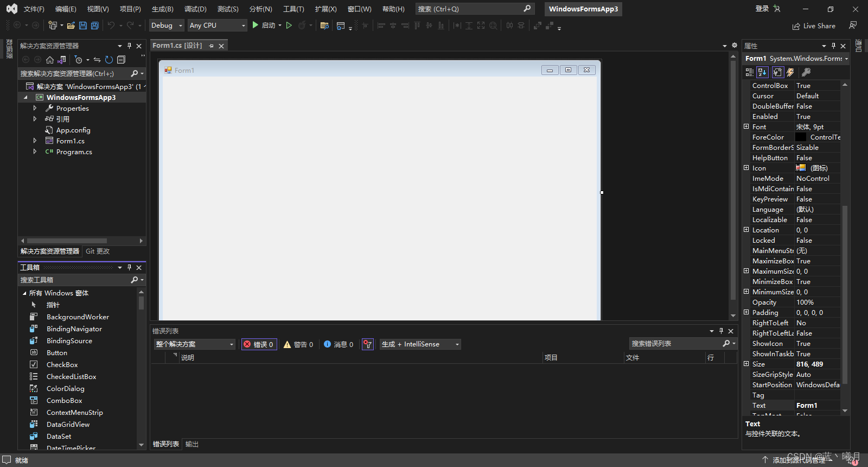
Task: Click the Find in Files toolbar icon
Action: (324, 26)
